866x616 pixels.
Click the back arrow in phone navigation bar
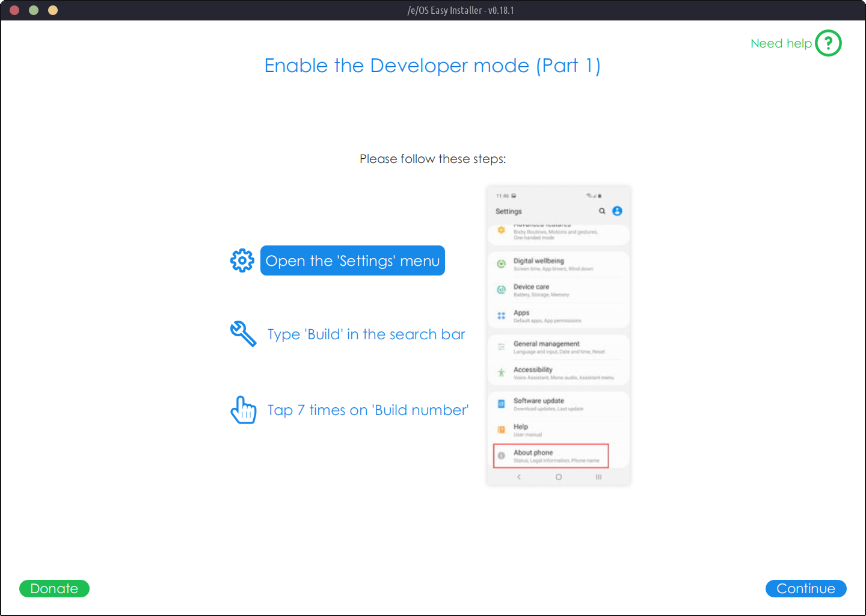[x=519, y=477]
